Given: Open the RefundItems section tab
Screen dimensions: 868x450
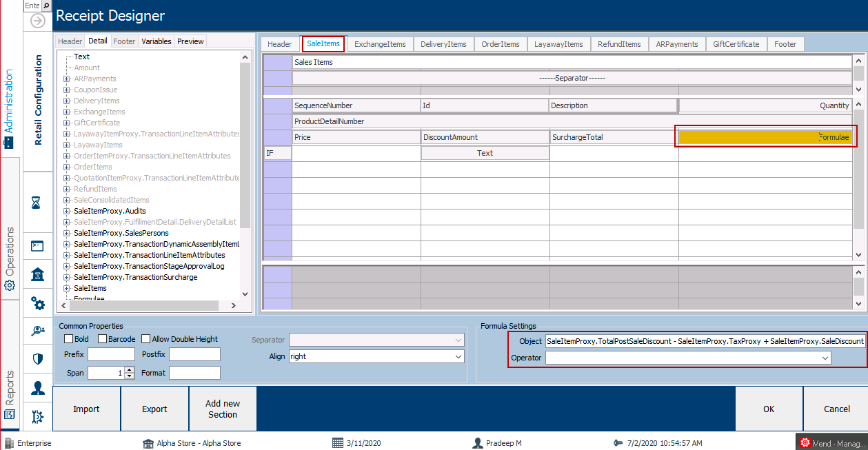Looking at the screenshot, I should [619, 44].
